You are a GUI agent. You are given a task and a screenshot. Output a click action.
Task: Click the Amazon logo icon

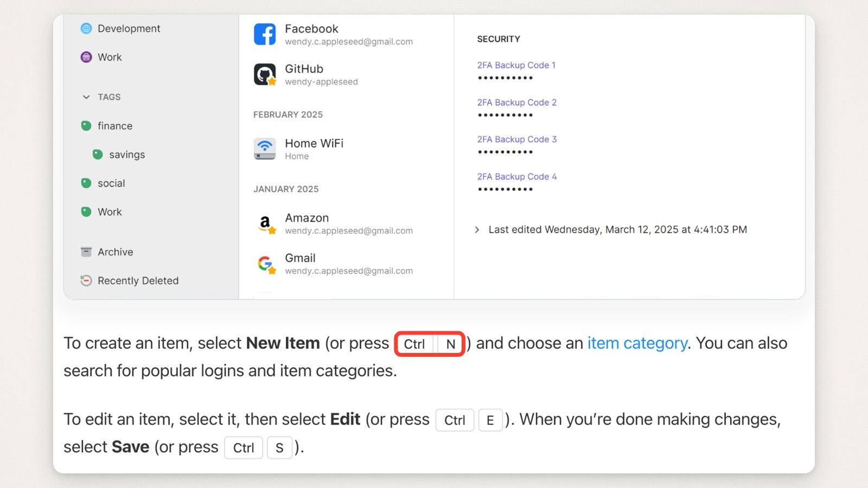[x=265, y=223]
